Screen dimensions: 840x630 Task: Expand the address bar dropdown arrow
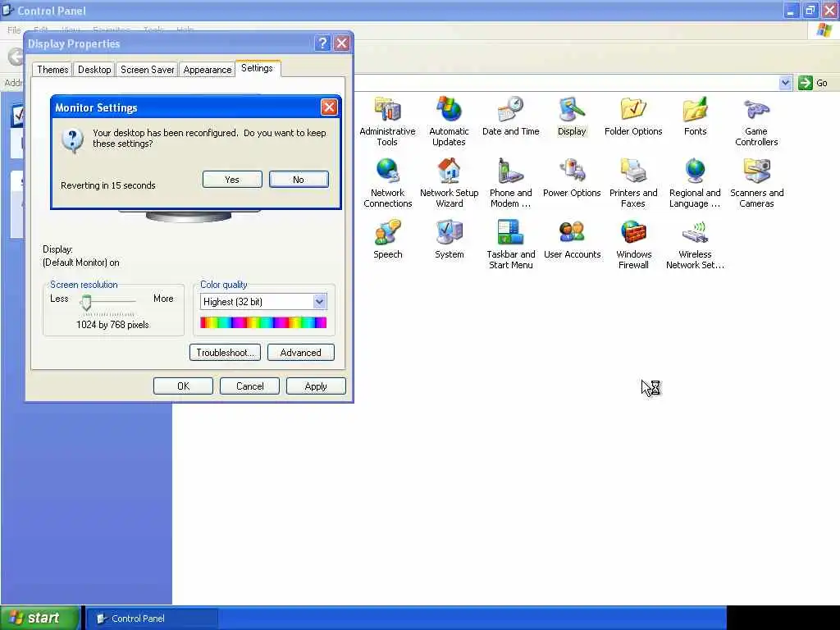coord(785,83)
